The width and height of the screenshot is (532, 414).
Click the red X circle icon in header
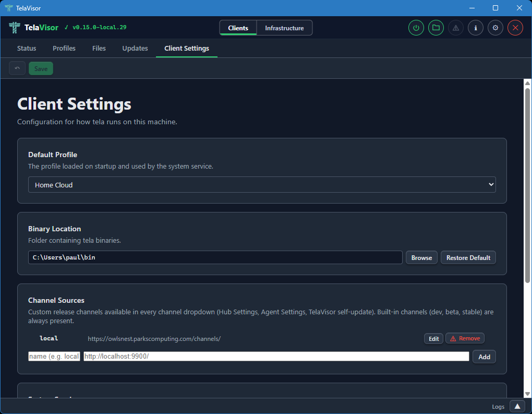[x=515, y=28]
